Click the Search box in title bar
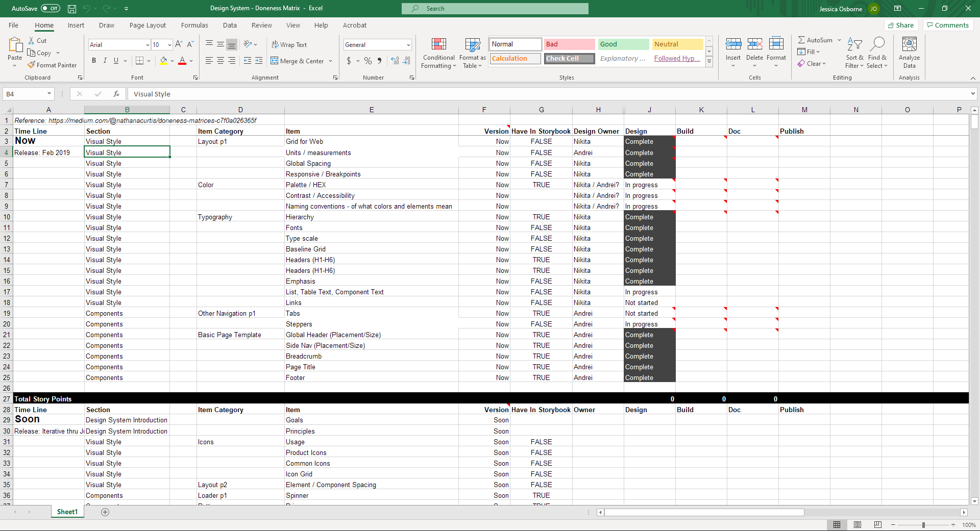This screenshot has height=531, width=980. pyautogui.click(x=495, y=9)
